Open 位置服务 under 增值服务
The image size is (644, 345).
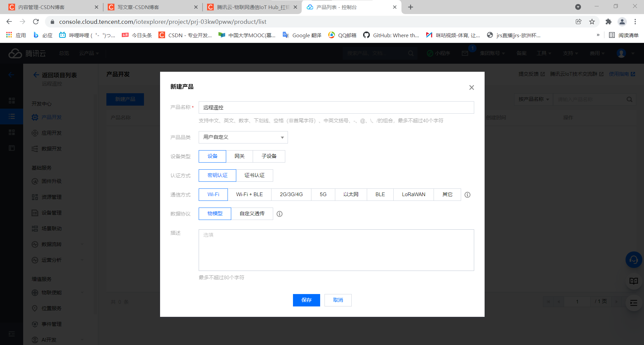click(52, 308)
